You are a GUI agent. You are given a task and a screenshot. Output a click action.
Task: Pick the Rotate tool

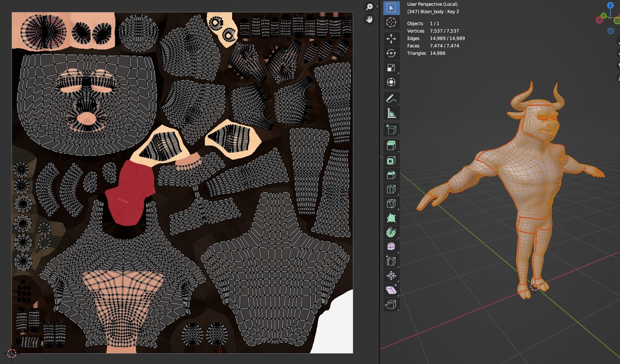391,53
